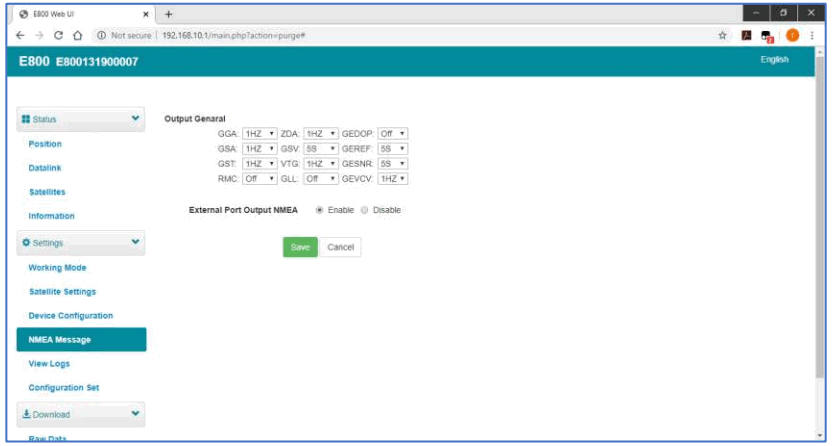Viewport: 833px width, 446px height.
Task: Open the Position page
Action: [x=45, y=144]
